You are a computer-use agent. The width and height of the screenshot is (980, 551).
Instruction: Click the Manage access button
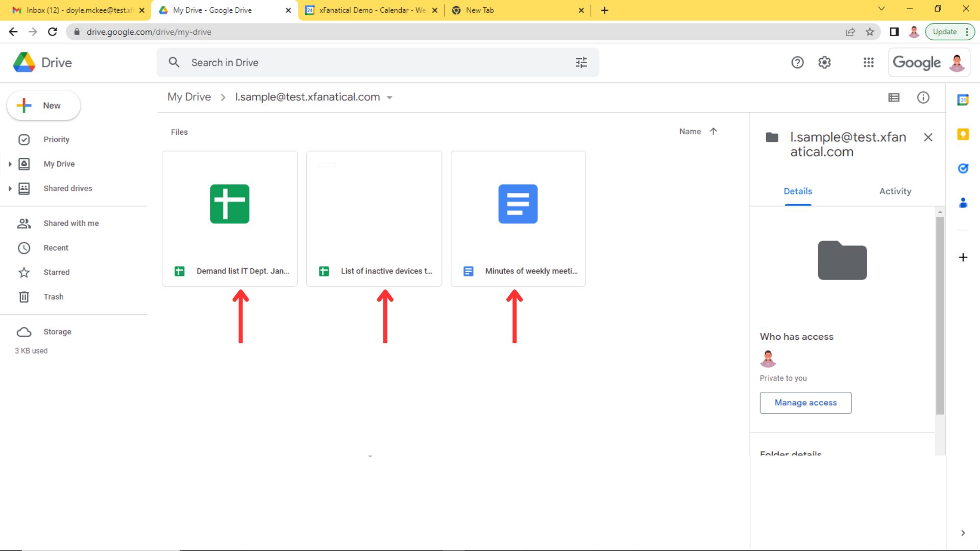pyautogui.click(x=805, y=403)
